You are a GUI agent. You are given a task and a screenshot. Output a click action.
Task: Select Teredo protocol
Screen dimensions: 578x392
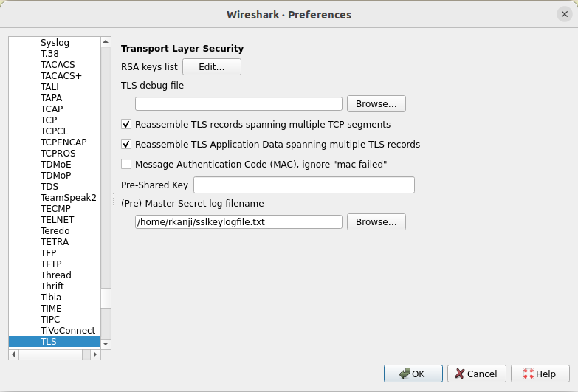click(55, 230)
